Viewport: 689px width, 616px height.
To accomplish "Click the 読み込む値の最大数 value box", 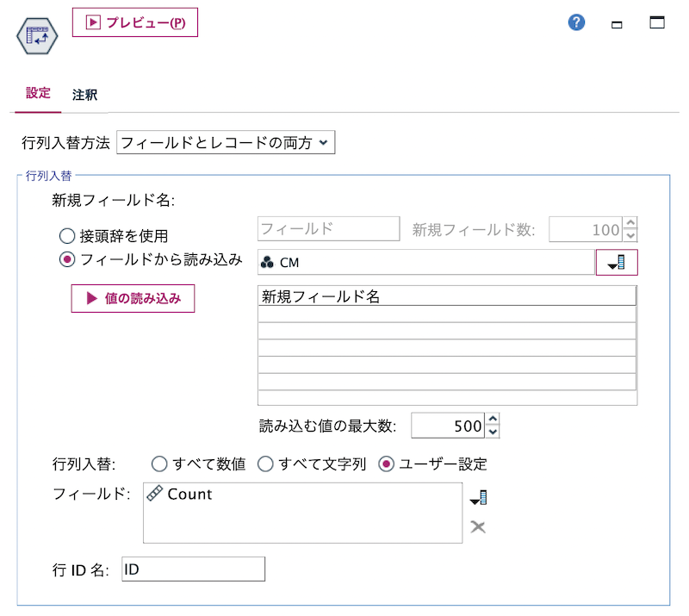I will point(448,425).
